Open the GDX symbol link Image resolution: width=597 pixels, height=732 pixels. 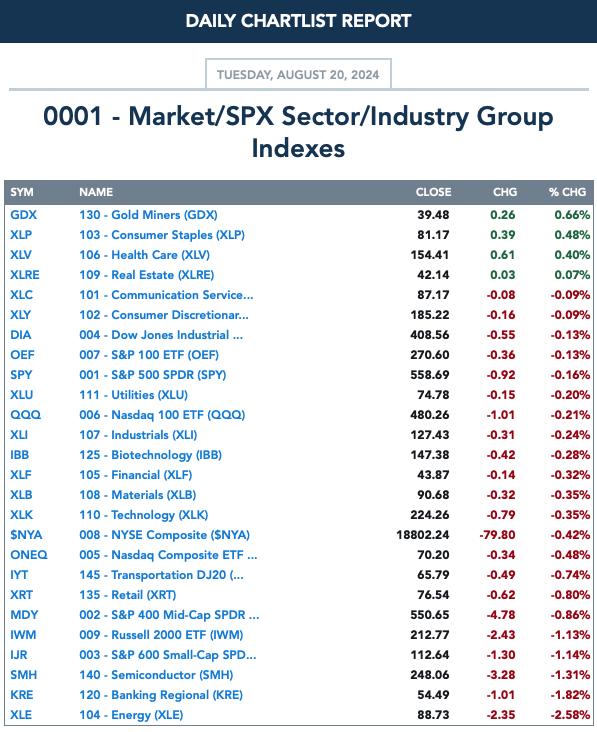click(23, 215)
